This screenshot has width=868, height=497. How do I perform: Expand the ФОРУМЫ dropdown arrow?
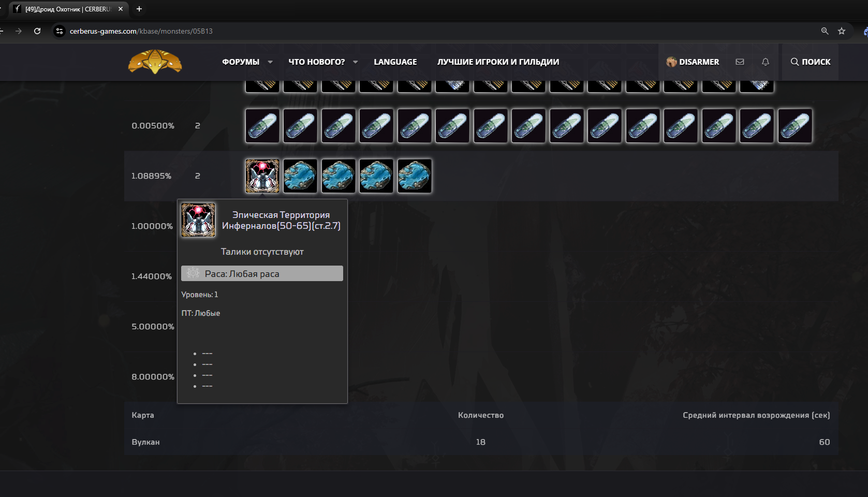coord(270,62)
